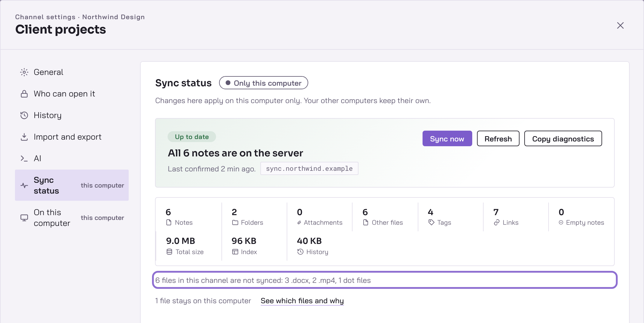The width and height of the screenshot is (644, 323).
Task: Click the Tags label icon
Action: tap(431, 223)
